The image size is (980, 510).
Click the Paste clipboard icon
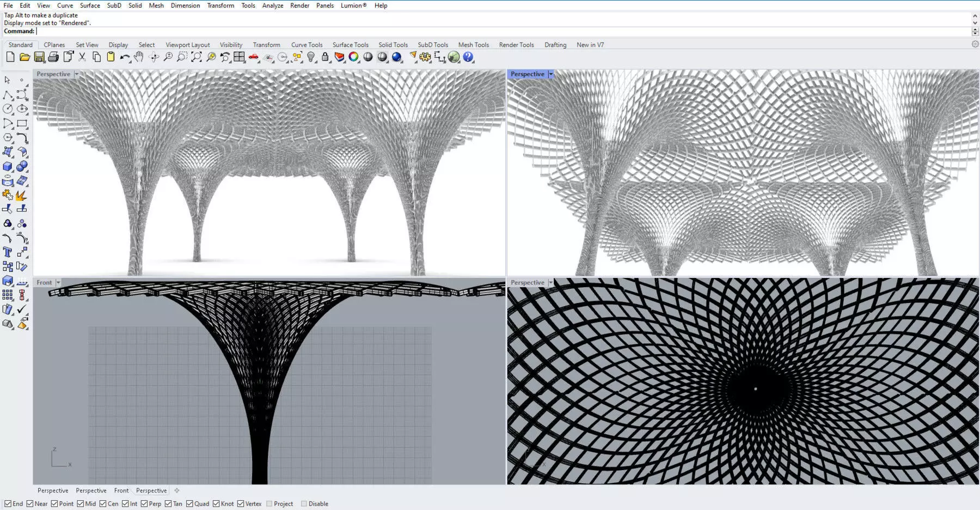(x=111, y=57)
